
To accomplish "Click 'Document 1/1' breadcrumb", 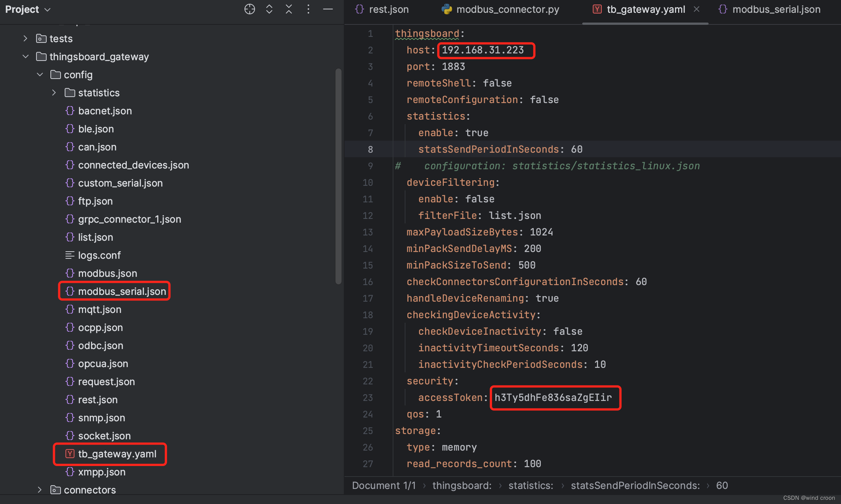I will (384, 486).
